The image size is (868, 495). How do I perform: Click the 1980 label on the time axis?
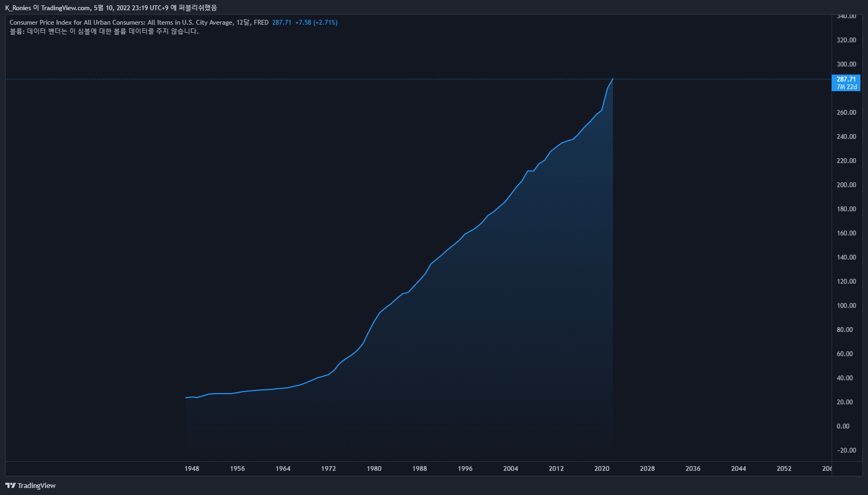374,469
